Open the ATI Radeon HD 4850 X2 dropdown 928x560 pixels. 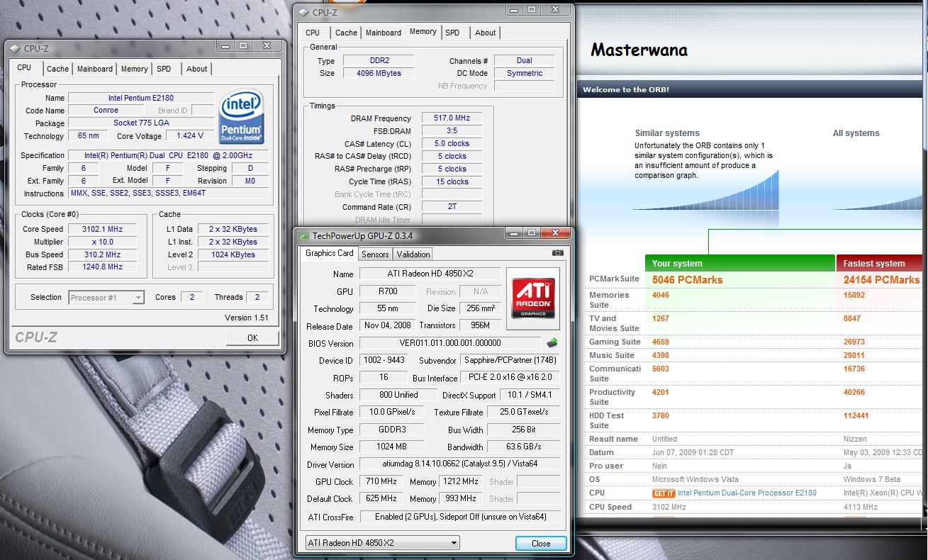point(382,543)
